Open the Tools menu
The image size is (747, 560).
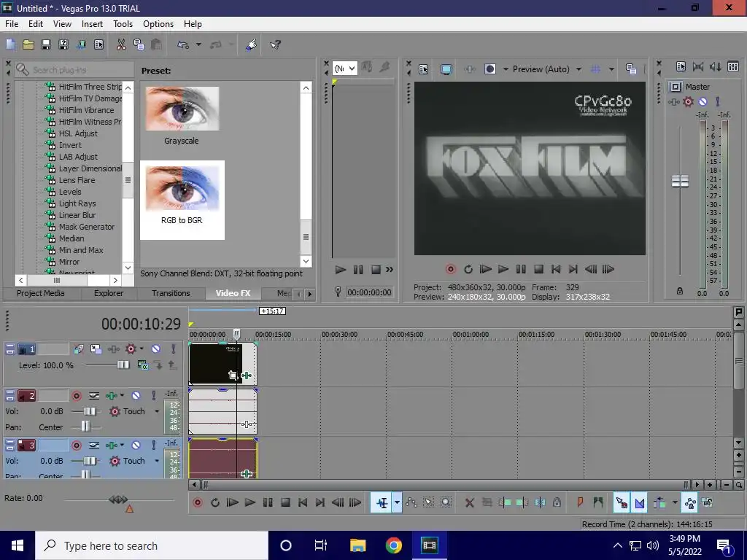(x=123, y=24)
